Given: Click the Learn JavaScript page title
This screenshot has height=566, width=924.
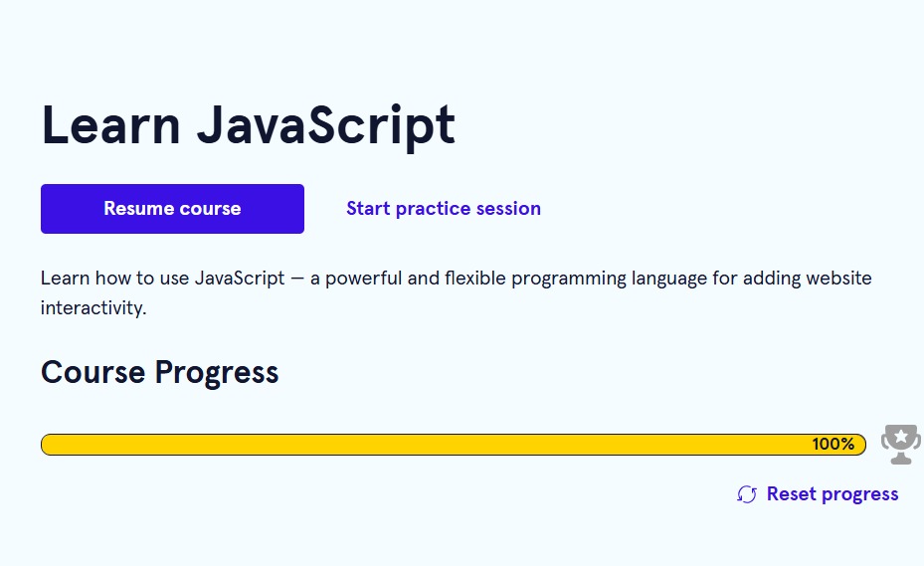Looking at the screenshot, I should [x=248, y=126].
